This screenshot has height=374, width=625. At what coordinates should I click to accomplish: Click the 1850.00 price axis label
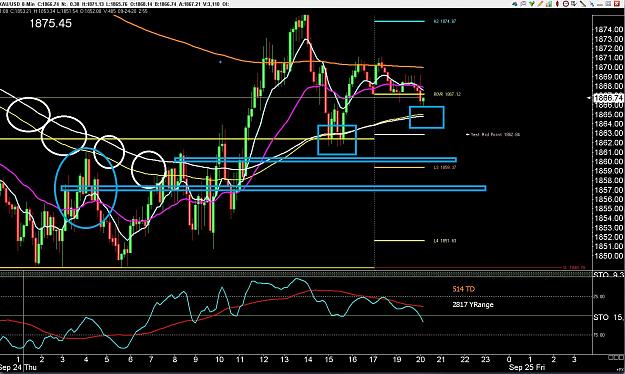[608, 256]
